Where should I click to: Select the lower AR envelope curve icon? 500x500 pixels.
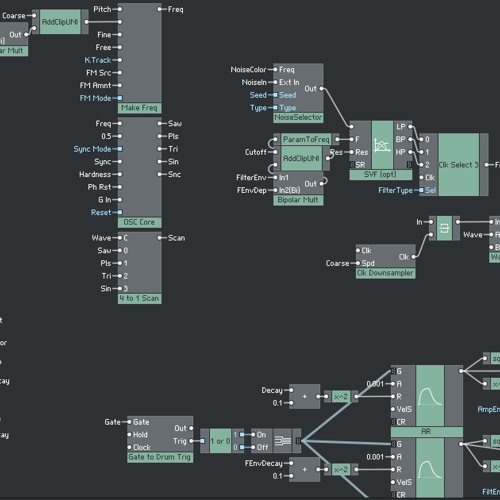(x=430, y=468)
